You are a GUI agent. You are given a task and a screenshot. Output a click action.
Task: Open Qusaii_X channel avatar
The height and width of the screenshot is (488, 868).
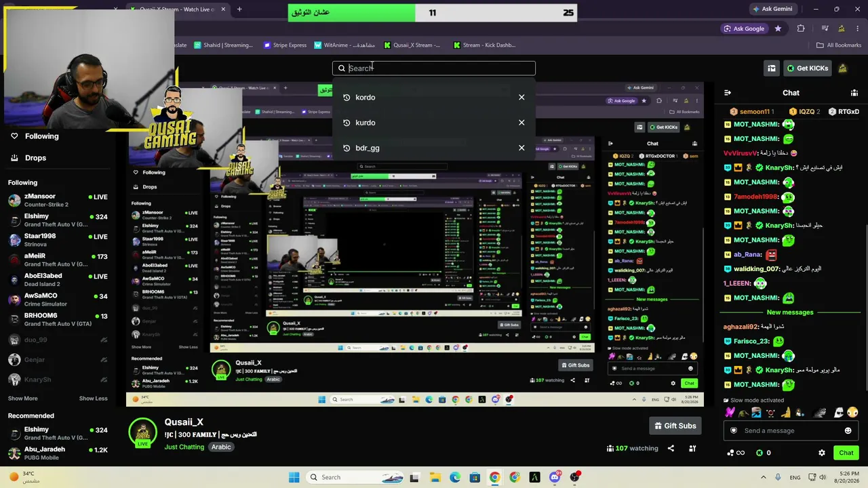pyautogui.click(x=142, y=432)
